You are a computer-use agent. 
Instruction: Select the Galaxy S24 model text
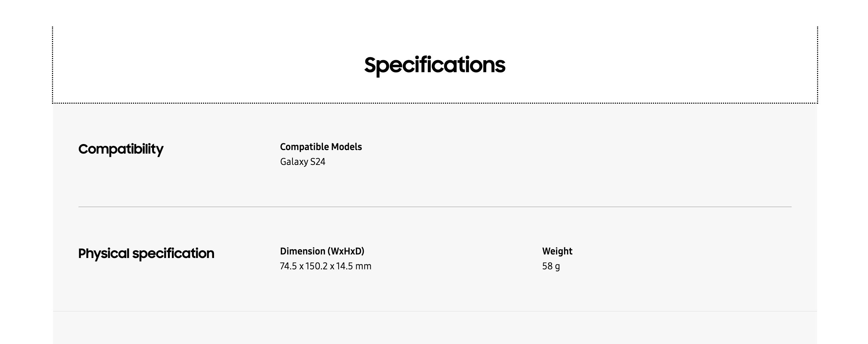[302, 162]
